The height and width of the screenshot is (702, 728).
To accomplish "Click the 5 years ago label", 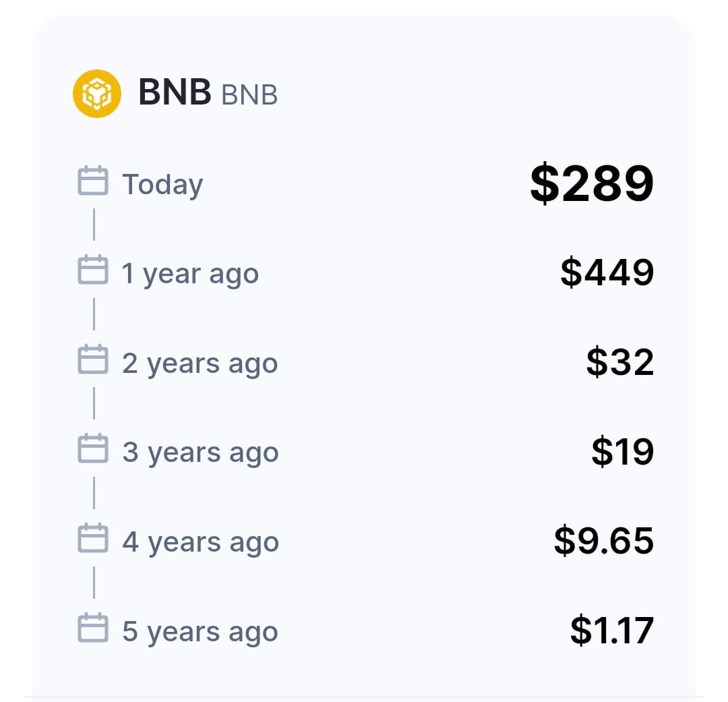I will [199, 631].
